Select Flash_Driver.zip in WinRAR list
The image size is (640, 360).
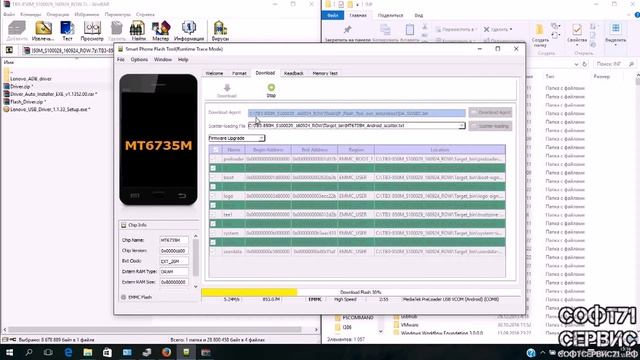pyautogui.click(x=27, y=102)
